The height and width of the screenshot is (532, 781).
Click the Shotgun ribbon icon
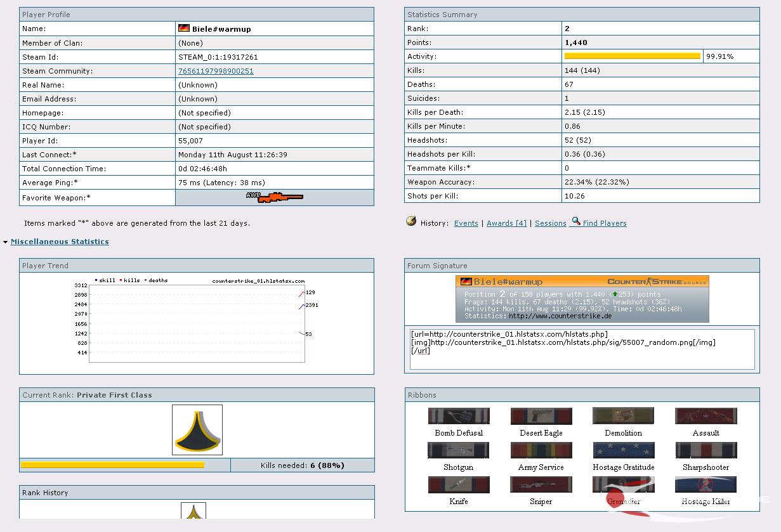coord(459,450)
